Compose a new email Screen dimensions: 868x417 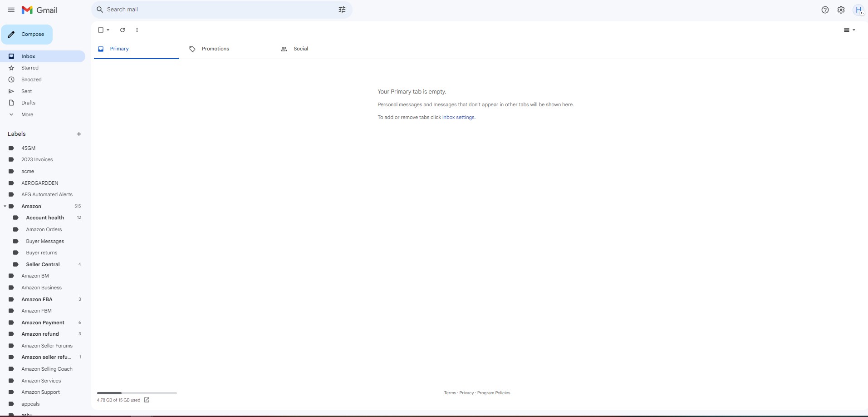(x=27, y=35)
